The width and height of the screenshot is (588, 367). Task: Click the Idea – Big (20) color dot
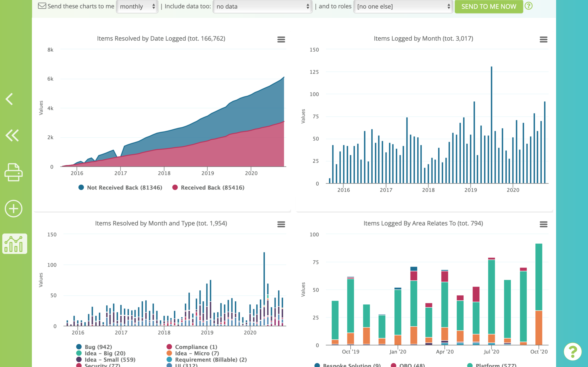pyautogui.click(x=79, y=353)
